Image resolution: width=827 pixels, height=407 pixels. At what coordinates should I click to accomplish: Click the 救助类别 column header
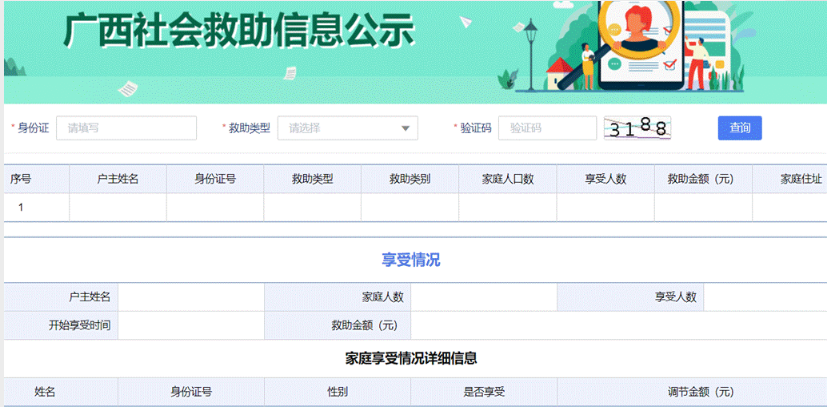pos(409,179)
